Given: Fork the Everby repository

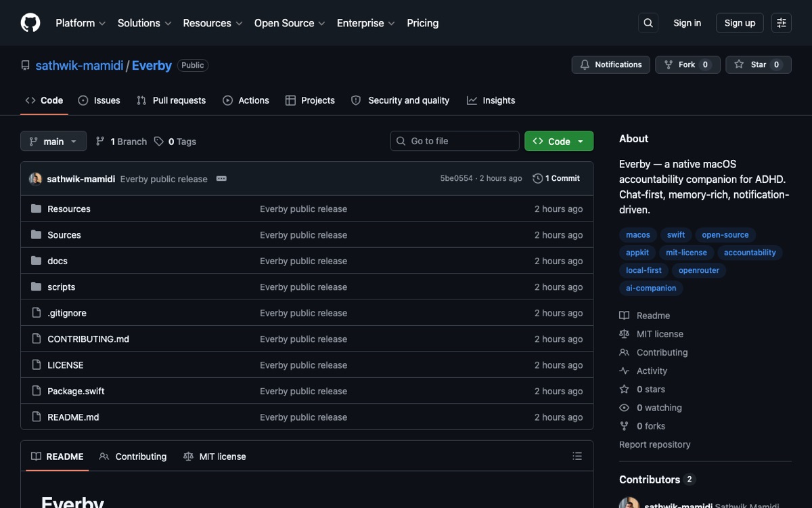Looking at the screenshot, I should pyautogui.click(x=687, y=65).
